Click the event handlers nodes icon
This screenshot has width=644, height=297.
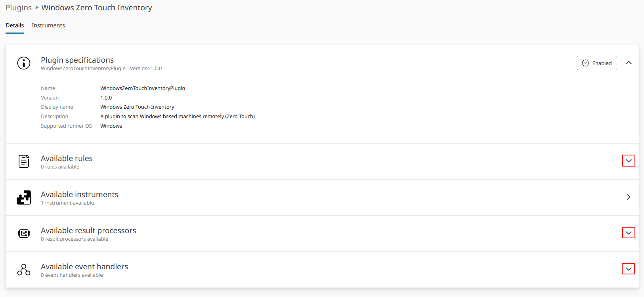coord(24,270)
